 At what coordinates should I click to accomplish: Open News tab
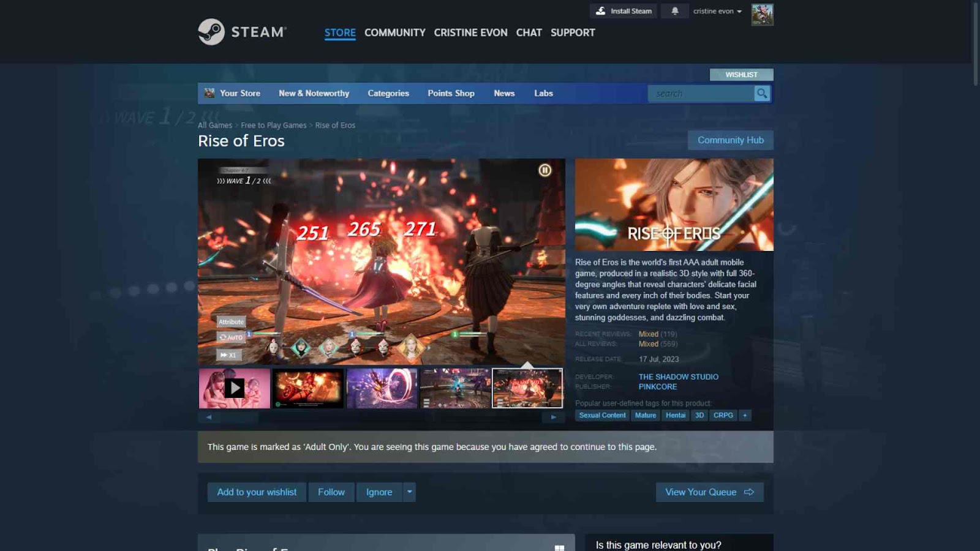504,93
